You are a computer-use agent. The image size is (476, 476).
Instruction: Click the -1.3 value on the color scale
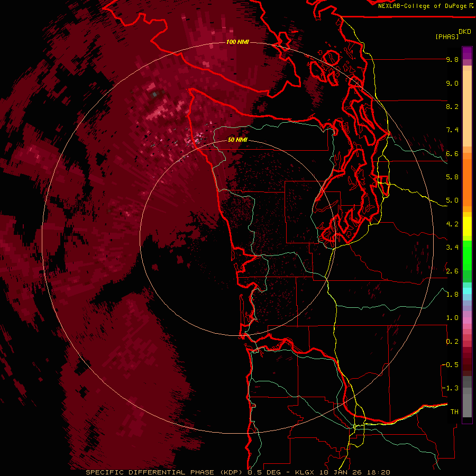450,388
